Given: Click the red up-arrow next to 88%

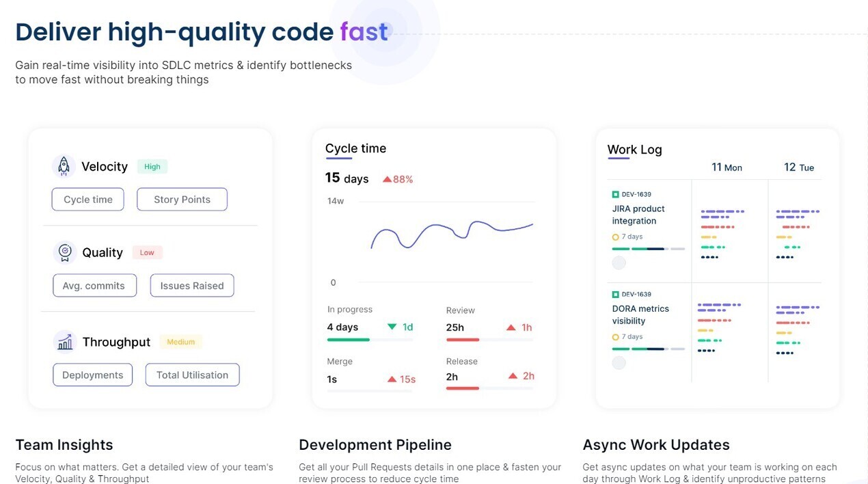Looking at the screenshot, I should [x=387, y=179].
